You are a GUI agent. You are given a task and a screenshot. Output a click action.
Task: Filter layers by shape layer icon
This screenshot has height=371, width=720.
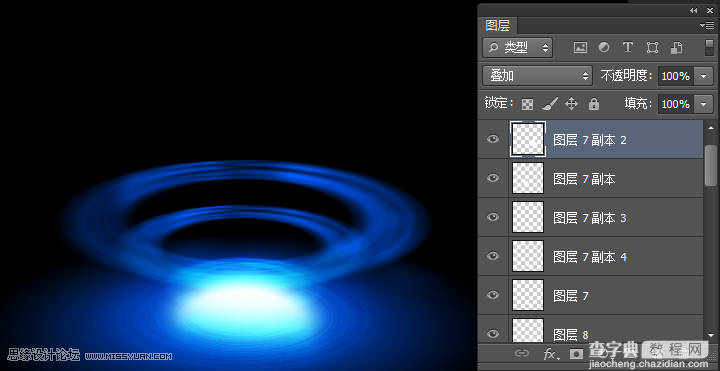652,47
